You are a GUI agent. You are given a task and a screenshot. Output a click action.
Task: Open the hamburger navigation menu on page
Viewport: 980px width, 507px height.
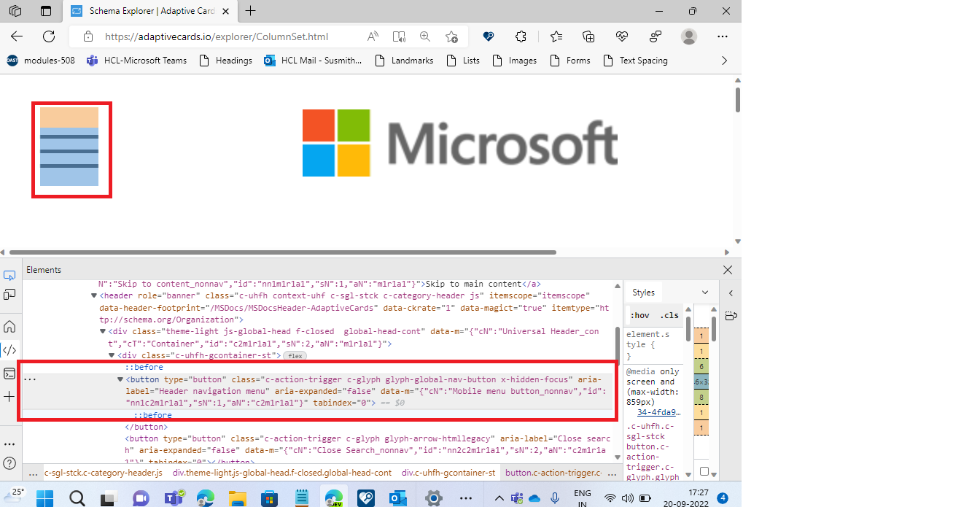tap(69, 147)
